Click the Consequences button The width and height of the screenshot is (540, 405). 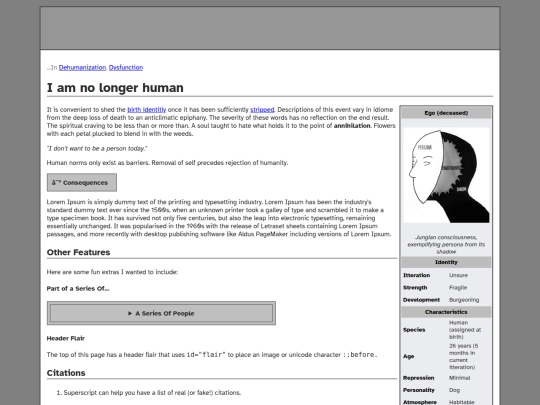click(x=82, y=183)
